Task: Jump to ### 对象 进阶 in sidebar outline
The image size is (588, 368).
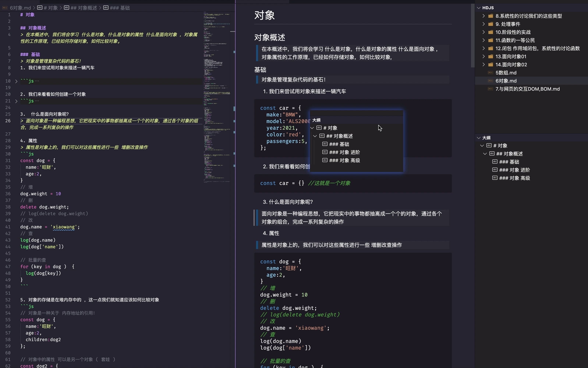Action: (515, 170)
